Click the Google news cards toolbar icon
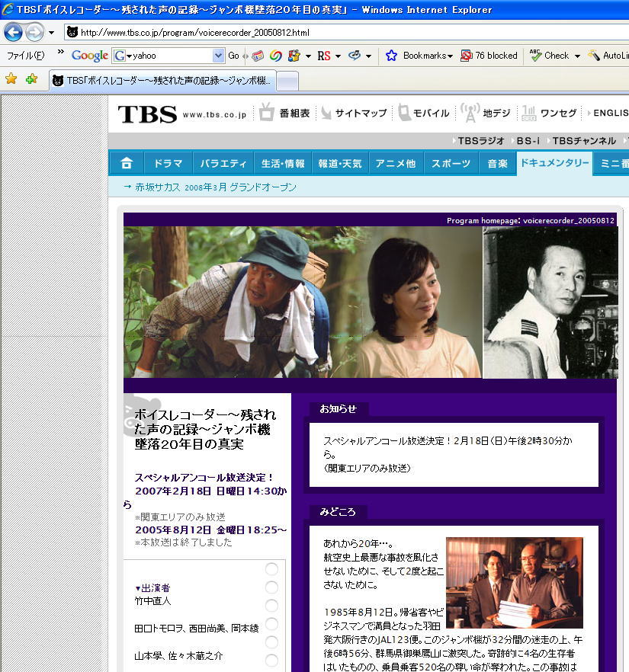629x672 pixels. tap(258, 56)
